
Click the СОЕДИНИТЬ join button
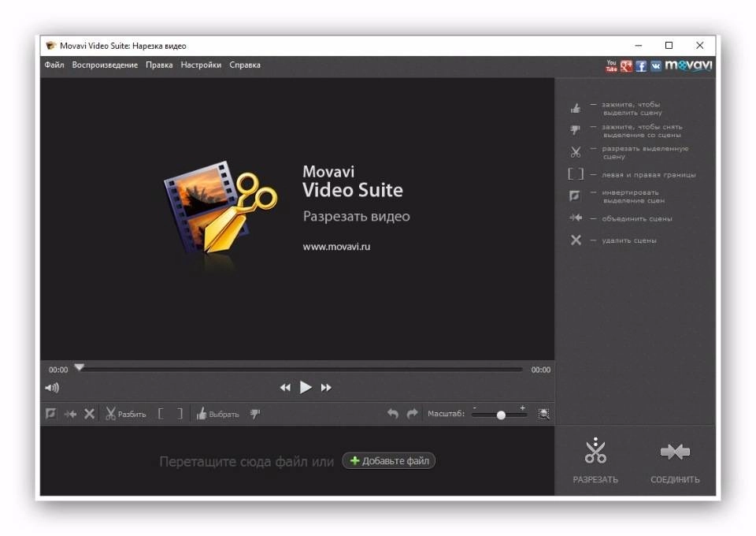click(675, 462)
